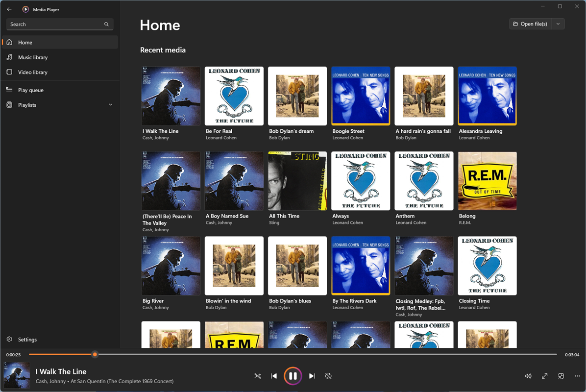
Task: Expand the Playlists section chevron
Action: coord(111,105)
